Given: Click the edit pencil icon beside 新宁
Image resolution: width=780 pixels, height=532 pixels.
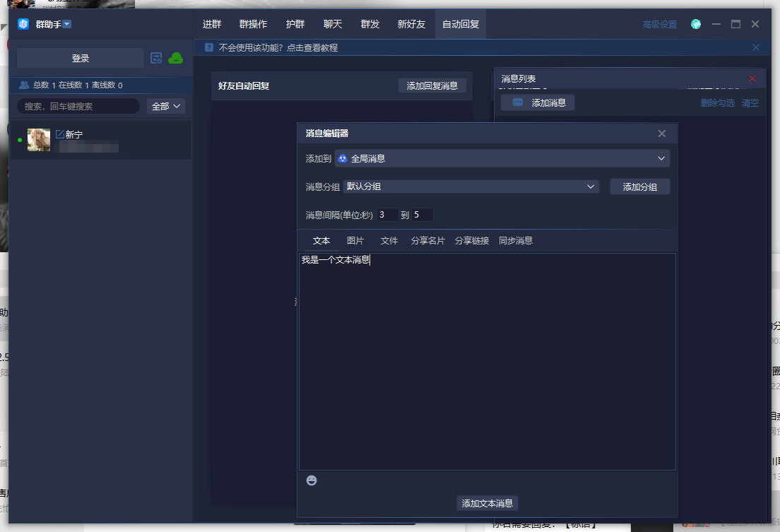Looking at the screenshot, I should (x=59, y=134).
